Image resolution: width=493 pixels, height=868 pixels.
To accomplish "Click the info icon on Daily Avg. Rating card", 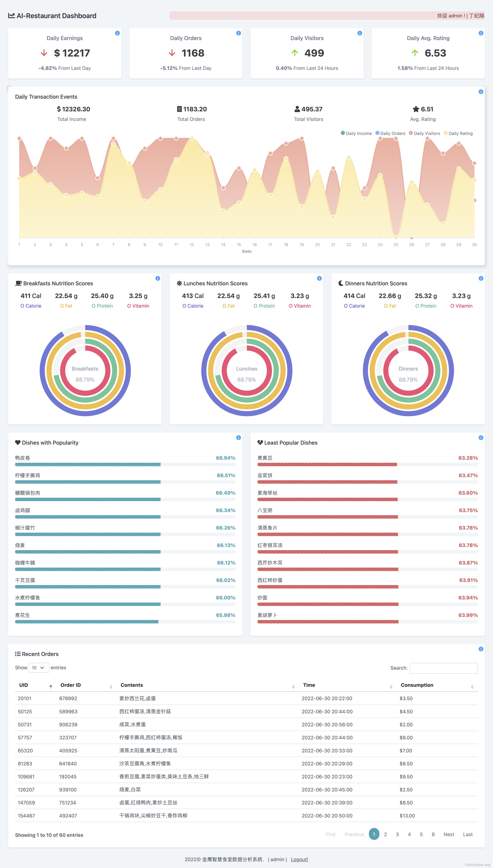I will (x=481, y=33).
